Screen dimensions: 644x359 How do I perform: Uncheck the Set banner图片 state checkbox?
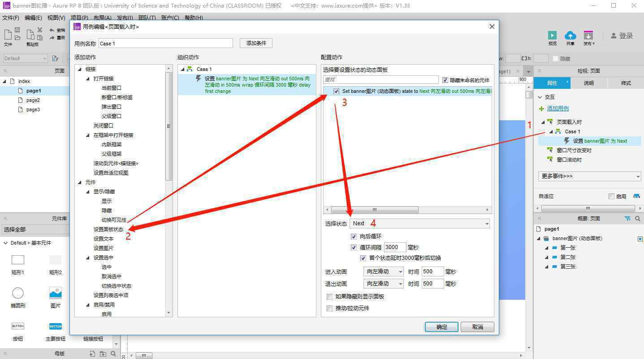pos(336,91)
